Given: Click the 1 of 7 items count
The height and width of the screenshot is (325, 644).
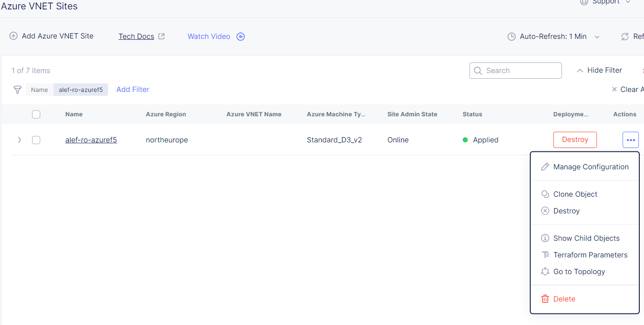Looking at the screenshot, I should [x=31, y=71].
